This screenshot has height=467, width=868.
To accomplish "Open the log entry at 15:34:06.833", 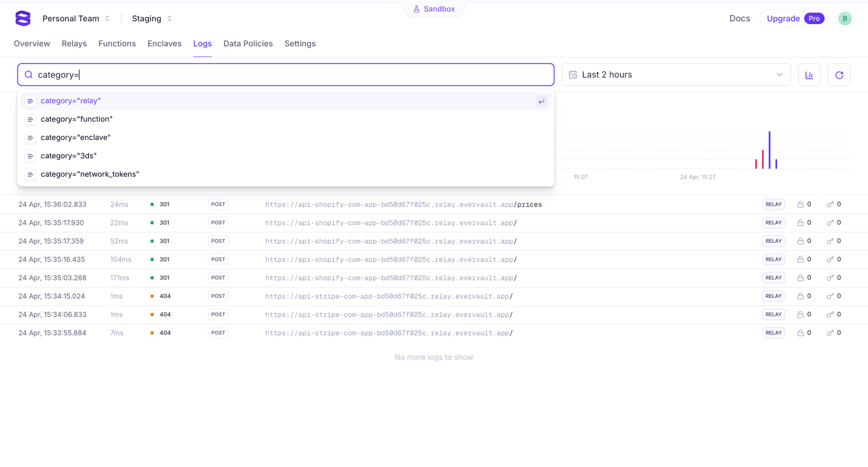I will click(x=434, y=314).
